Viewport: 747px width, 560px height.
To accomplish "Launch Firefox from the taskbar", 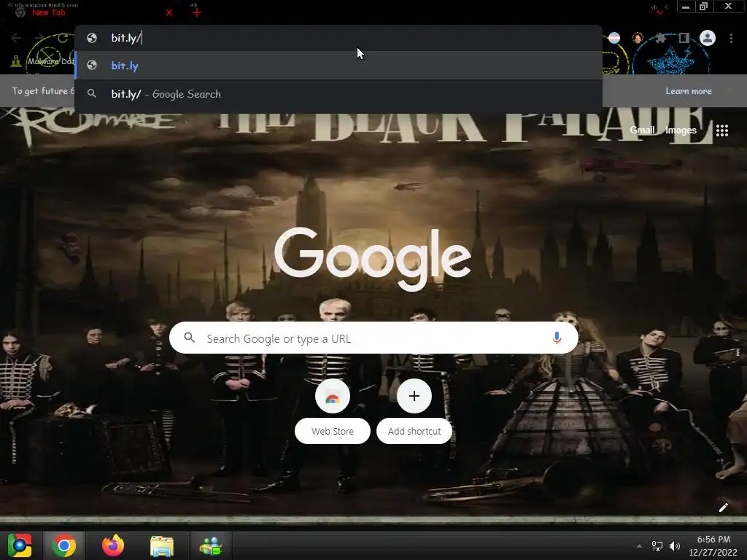I will point(113,545).
